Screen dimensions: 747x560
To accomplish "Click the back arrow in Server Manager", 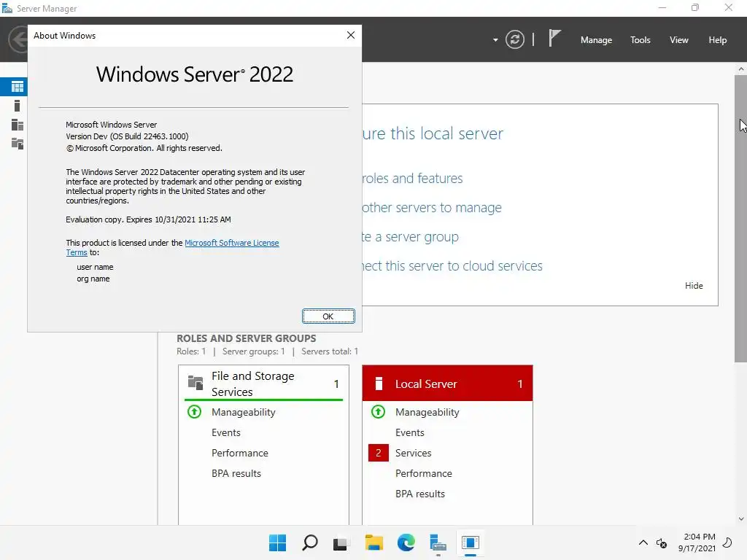I will click(x=19, y=39).
